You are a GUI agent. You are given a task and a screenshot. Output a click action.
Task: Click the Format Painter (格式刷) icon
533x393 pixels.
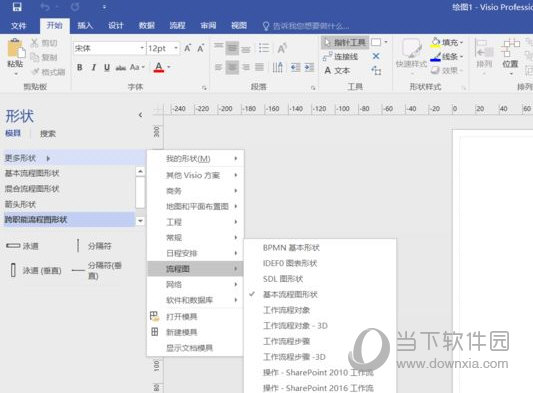pyautogui.click(x=35, y=71)
